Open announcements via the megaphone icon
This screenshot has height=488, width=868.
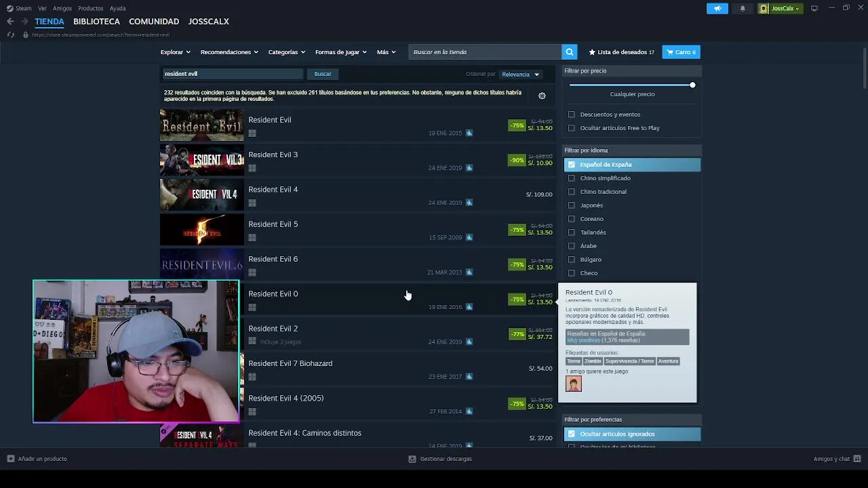click(717, 8)
